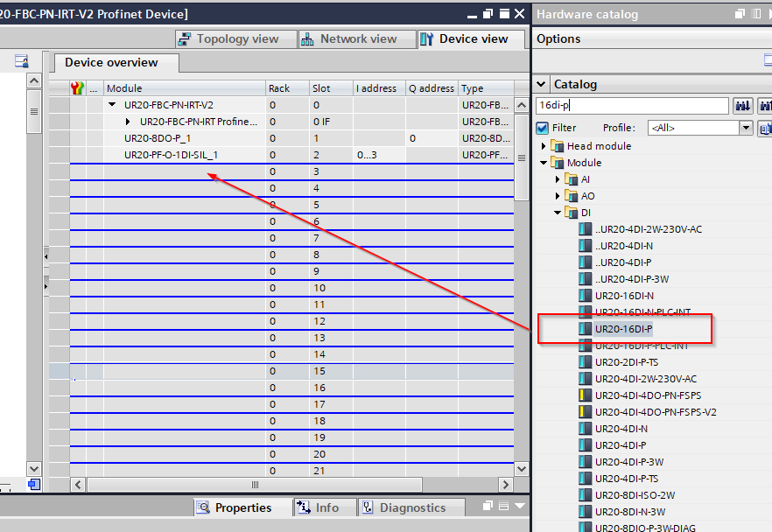Click the DI folder icon
Image resolution: width=772 pixels, height=532 pixels.
[x=571, y=213]
